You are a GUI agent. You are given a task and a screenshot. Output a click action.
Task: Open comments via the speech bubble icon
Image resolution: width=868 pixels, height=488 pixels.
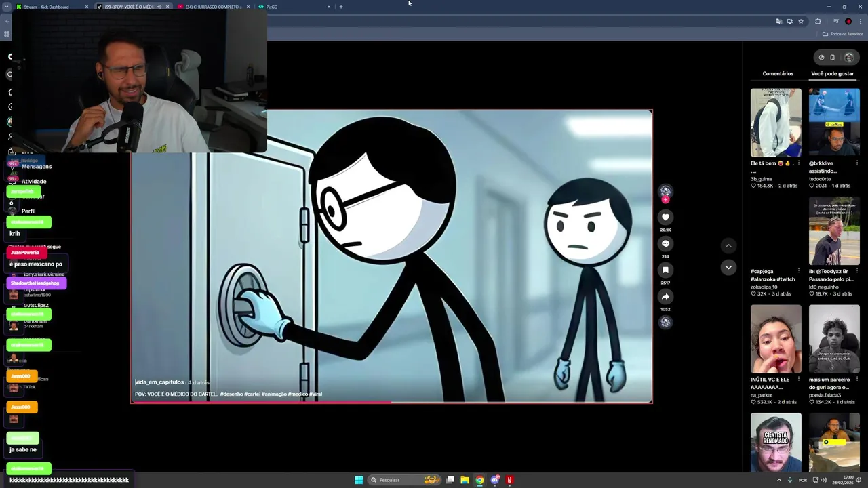(665, 243)
